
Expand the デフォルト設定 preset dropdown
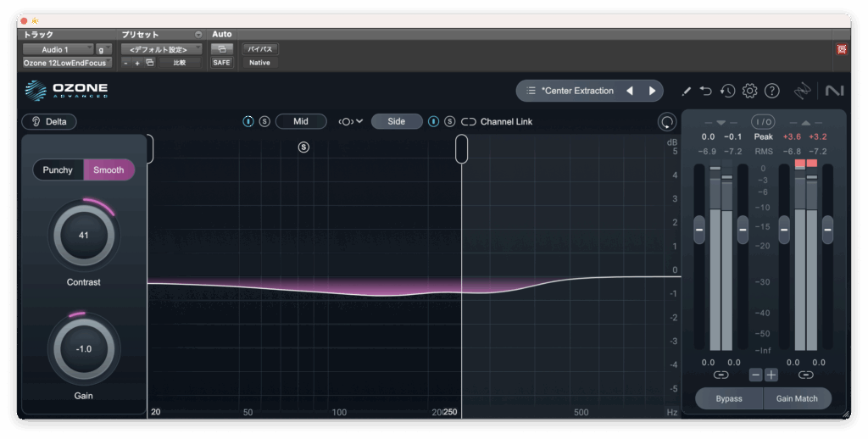pyautogui.click(x=161, y=50)
